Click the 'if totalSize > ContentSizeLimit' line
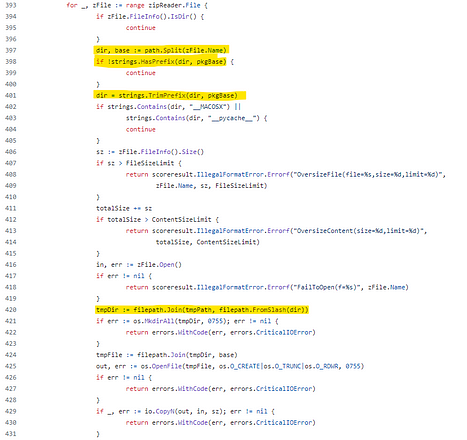Screen dimensions: 467x440 [157, 220]
